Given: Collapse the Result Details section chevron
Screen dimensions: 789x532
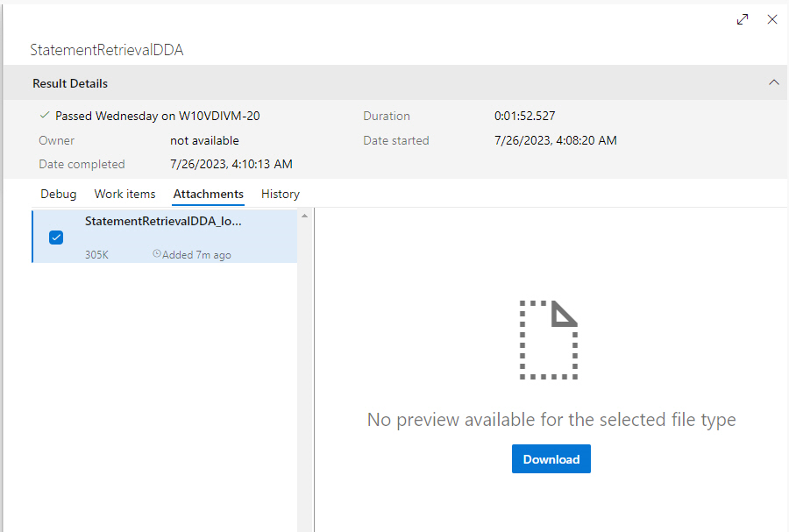Looking at the screenshot, I should 773,82.
